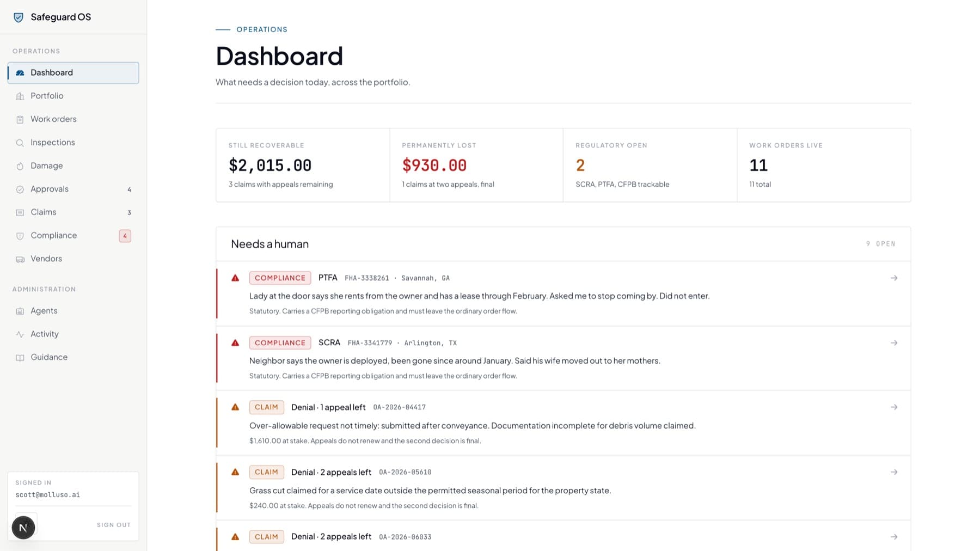Click warning triangle on SCRA Arlington item
This screenshot has width=980, height=551.
click(x=235, y=342)
